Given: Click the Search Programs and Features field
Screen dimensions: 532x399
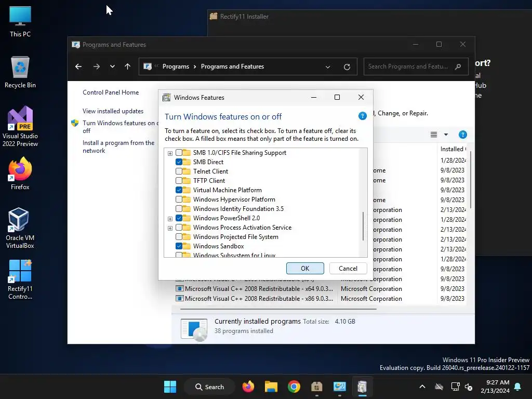Looking at the screenshot, I should tap(416, 66).
